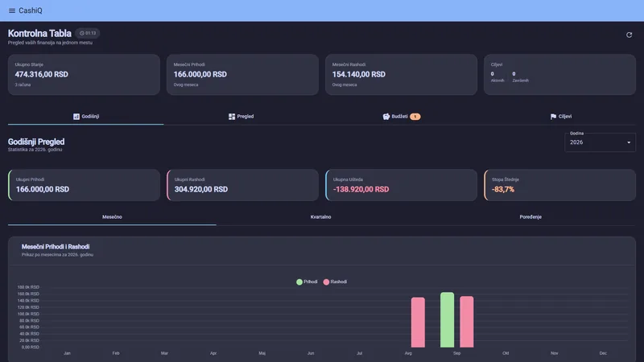This screenshot has height=362, width=644.
Task: Click the 154.140,00 RSD value
Action: [359, 74]
